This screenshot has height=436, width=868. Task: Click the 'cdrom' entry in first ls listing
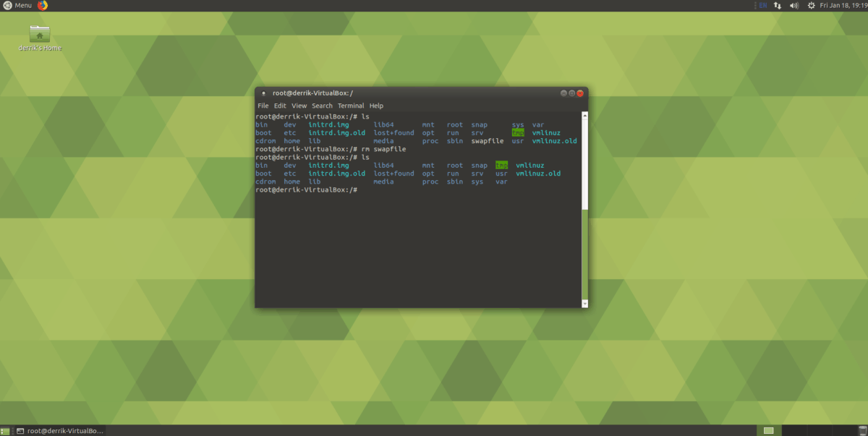pos(265,141)
